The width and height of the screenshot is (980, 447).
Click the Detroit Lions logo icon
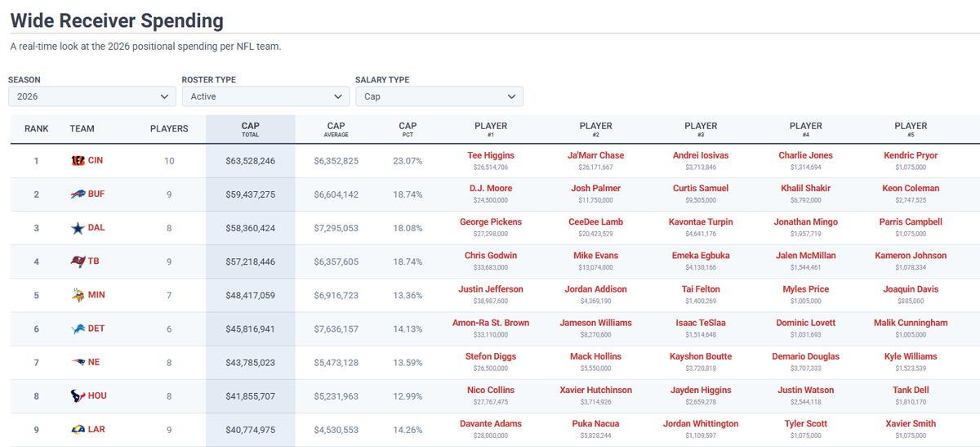(78, 329)
